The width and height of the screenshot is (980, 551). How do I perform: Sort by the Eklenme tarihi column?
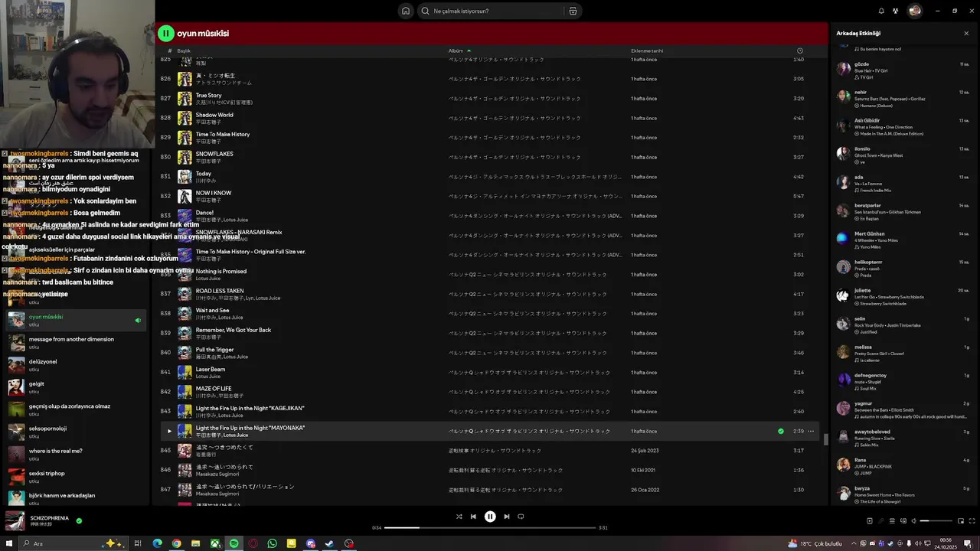[647, 51]
